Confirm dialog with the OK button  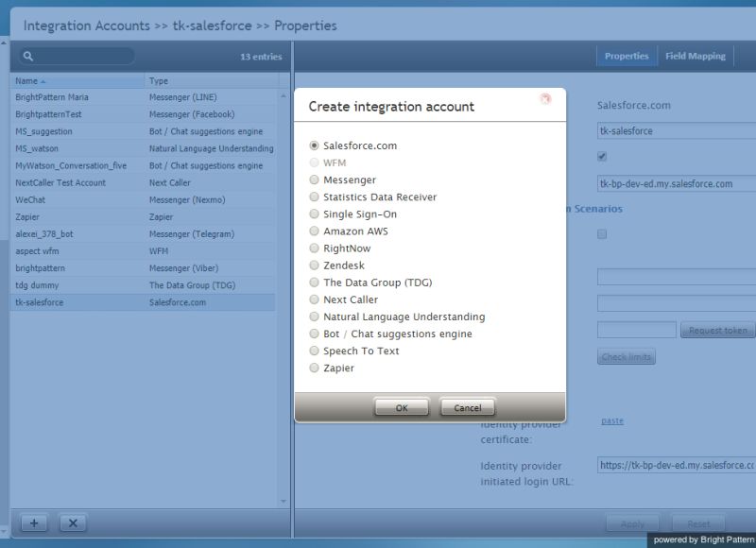401,407
